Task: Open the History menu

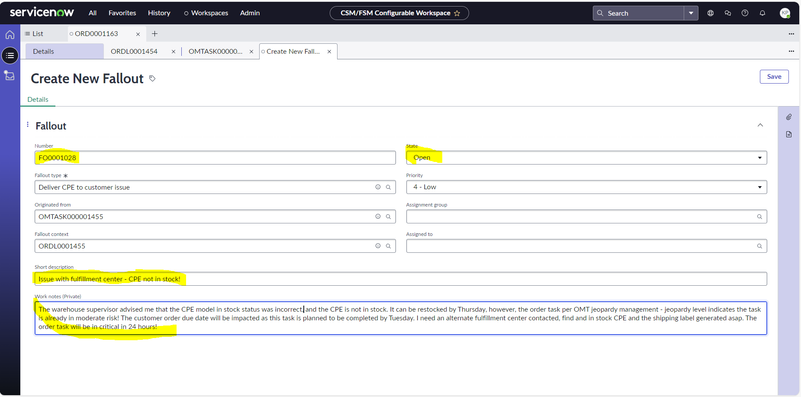Action: (x=159, y=13)
